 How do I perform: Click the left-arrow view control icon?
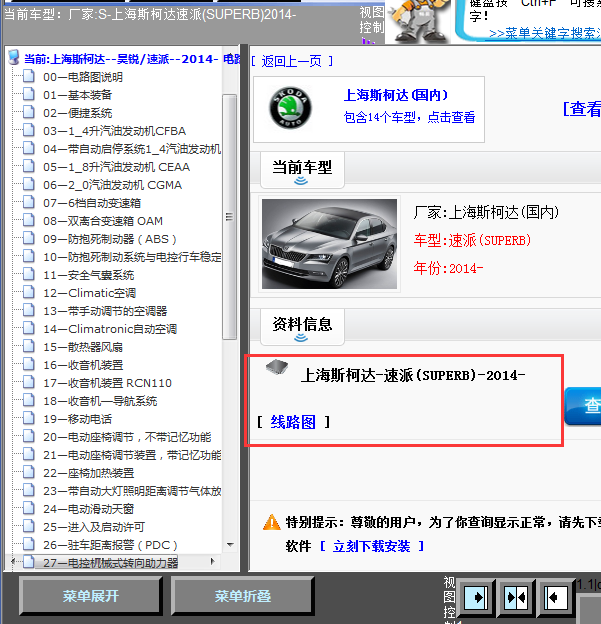556,597
